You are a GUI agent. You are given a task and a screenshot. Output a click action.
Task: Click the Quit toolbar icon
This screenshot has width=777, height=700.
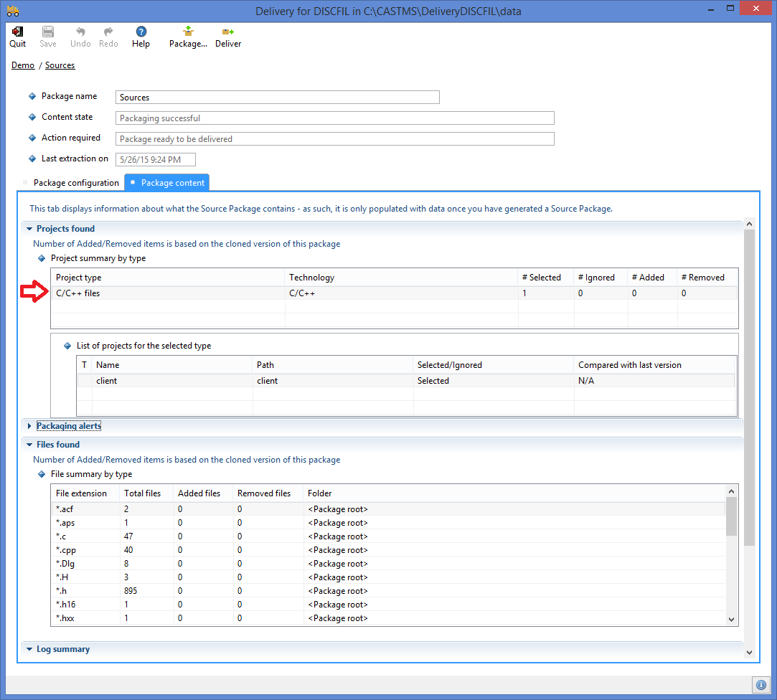click(x=18, y=32)
